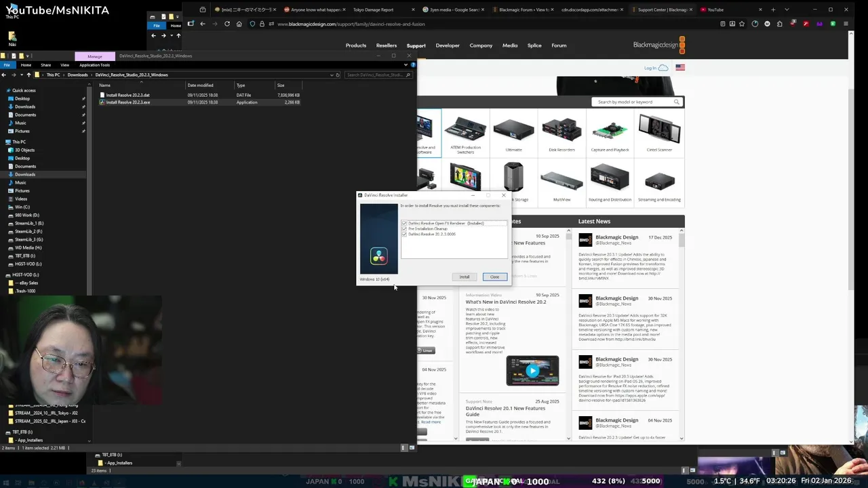Screen dimensions: 868x488
Task: Select .Trash-1000 folder in navigation pane
Action: tap(25, 291)
